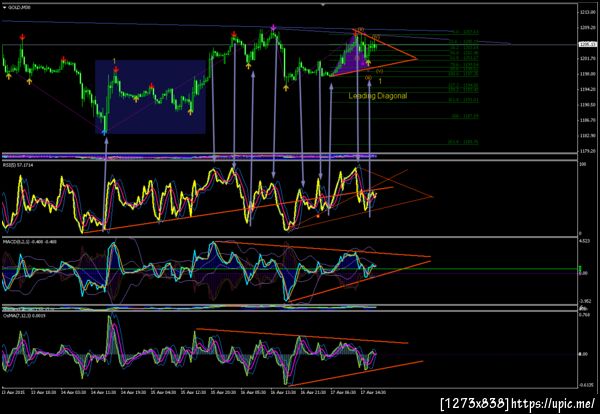Select the dark blue rectangle object on chart
The image size is (600, 414).
click(150, 97)
